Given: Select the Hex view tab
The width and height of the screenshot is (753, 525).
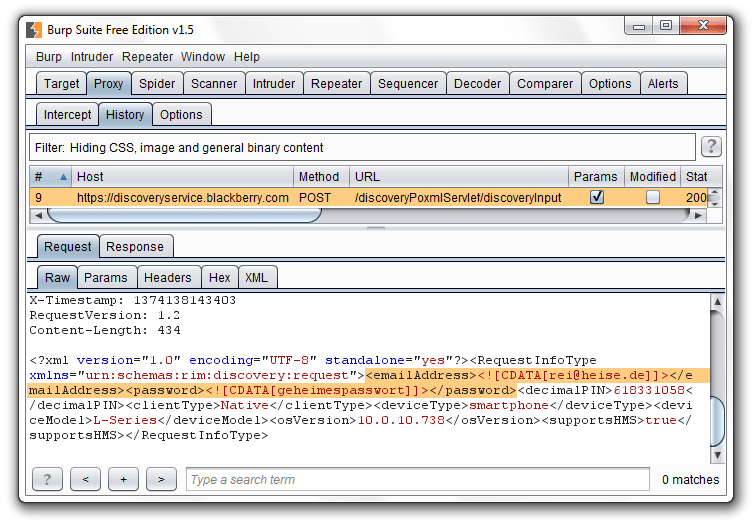Looking at the screenshot, I should coord(219,278).
